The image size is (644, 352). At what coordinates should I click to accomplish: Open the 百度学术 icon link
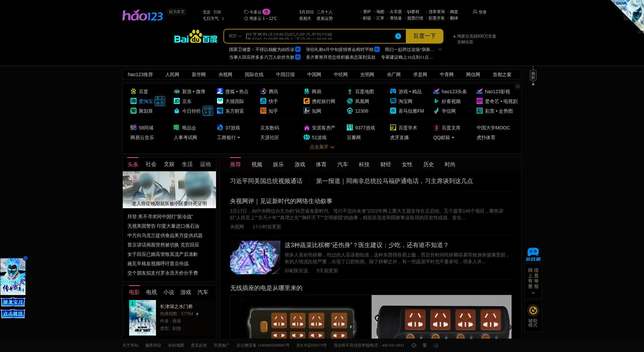coord(393,128)
